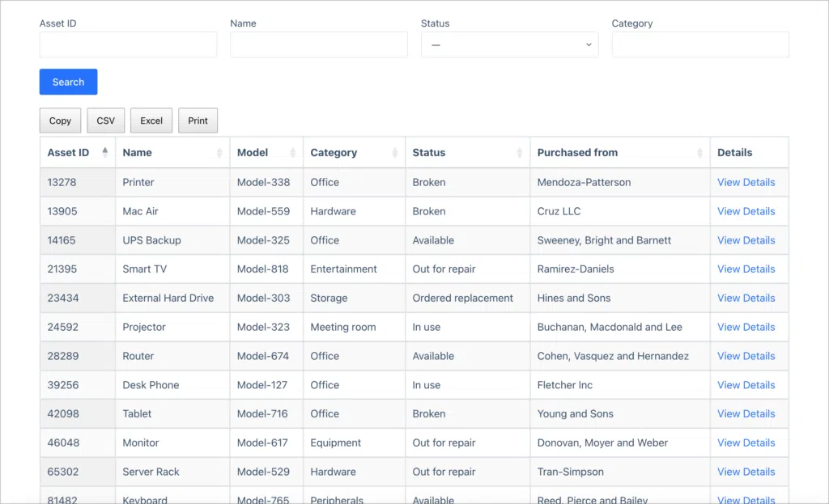Copy table data with Copy button
Viewport: 829px width, 504px height.
[60, 121]
